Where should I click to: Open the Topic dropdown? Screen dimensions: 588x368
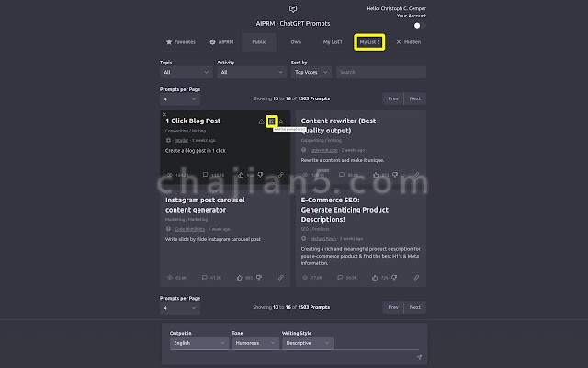coord(186,72)
